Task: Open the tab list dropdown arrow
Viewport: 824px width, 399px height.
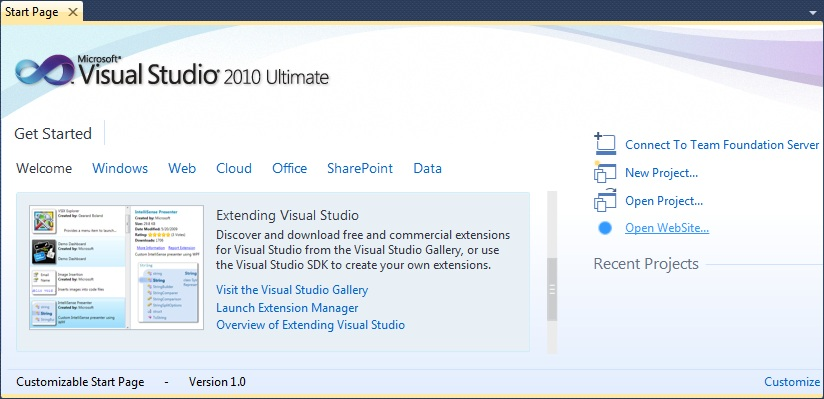Action: (x=813, y=12)
